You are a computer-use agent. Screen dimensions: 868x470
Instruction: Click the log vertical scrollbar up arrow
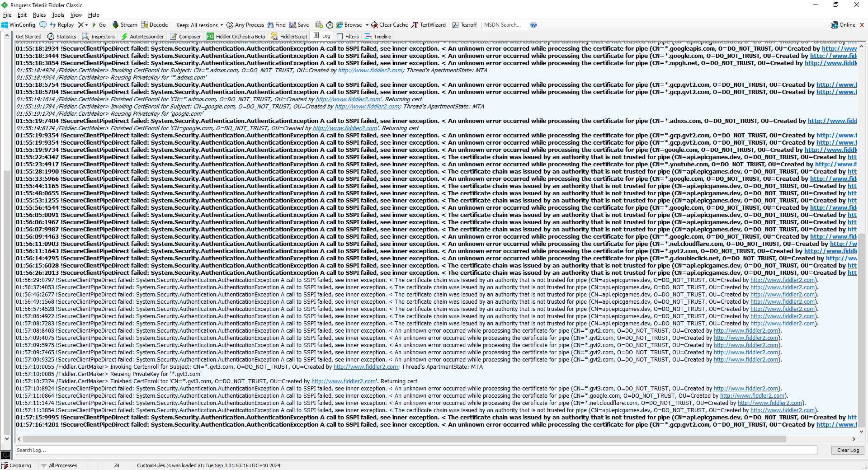pos(861,46)
